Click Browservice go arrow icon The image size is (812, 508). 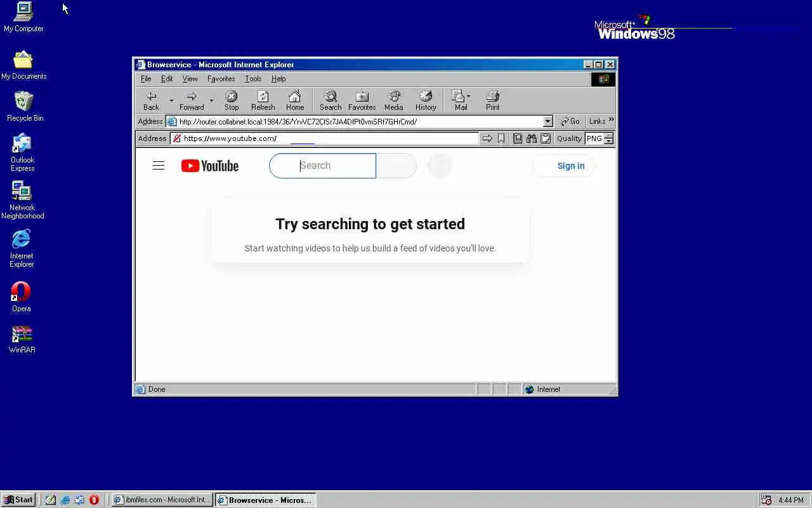pyautogui.click(x=487, y=138)
